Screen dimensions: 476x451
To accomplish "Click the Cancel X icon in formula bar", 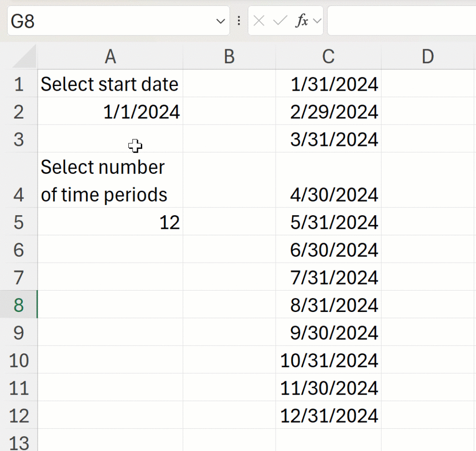I will tap(259, 21).
